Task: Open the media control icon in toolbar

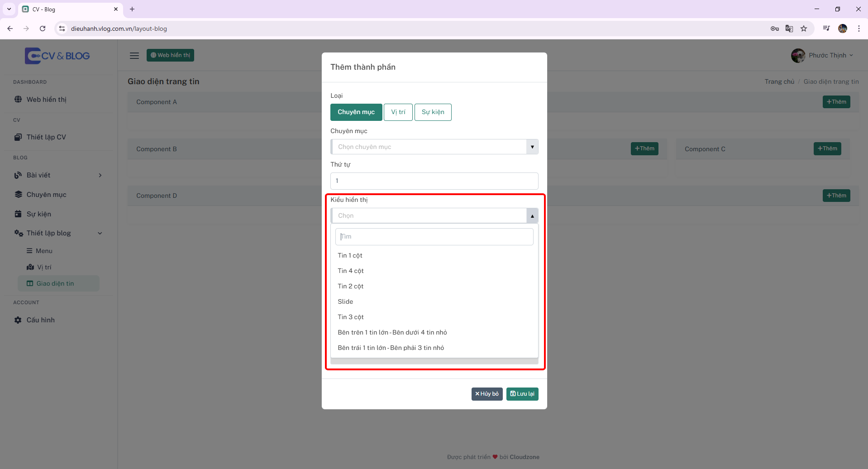Action: coord(826,29)
